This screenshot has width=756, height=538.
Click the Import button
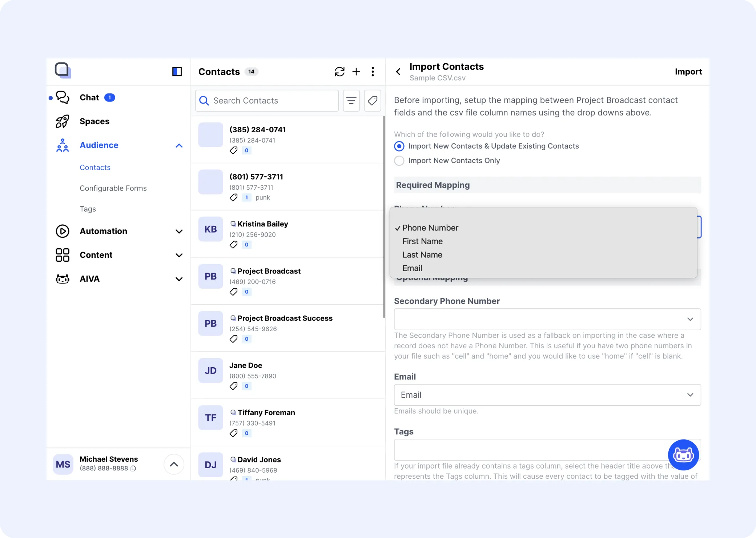(x=688, y=72)
